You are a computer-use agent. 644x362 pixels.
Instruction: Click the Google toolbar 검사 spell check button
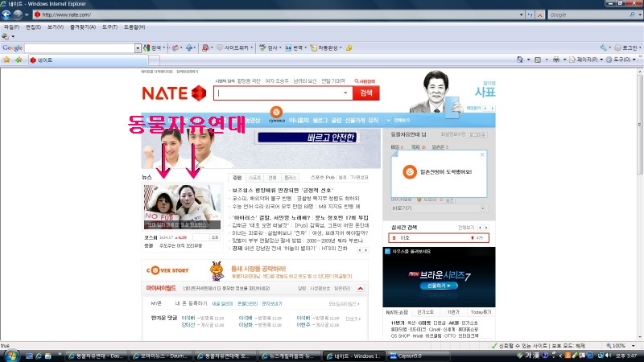click(270, 48)
